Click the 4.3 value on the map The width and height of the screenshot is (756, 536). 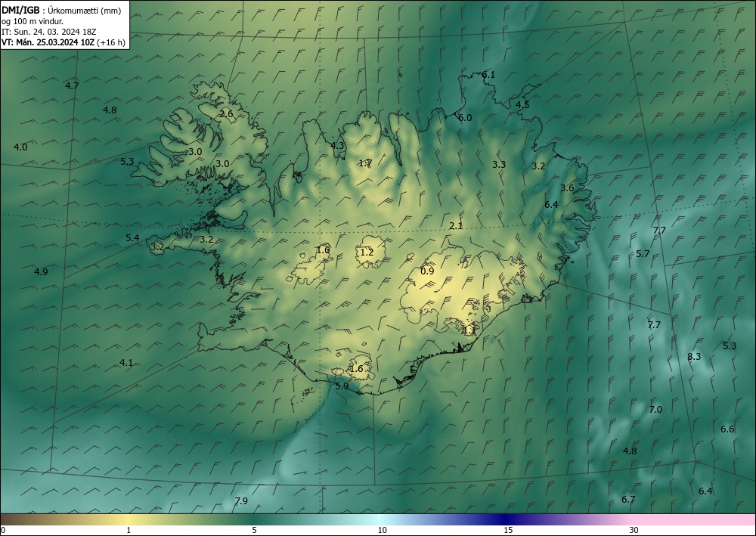click(337, 145)
